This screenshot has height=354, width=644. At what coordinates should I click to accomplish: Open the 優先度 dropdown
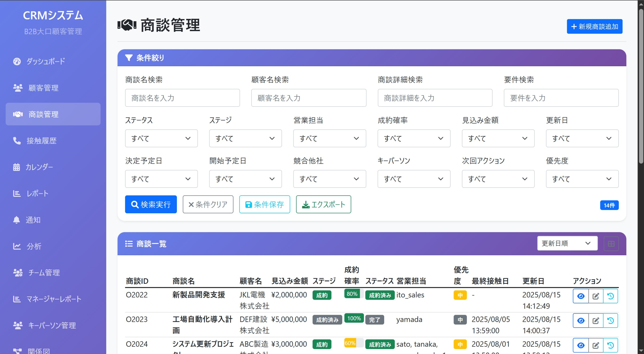tap(582, 179)
